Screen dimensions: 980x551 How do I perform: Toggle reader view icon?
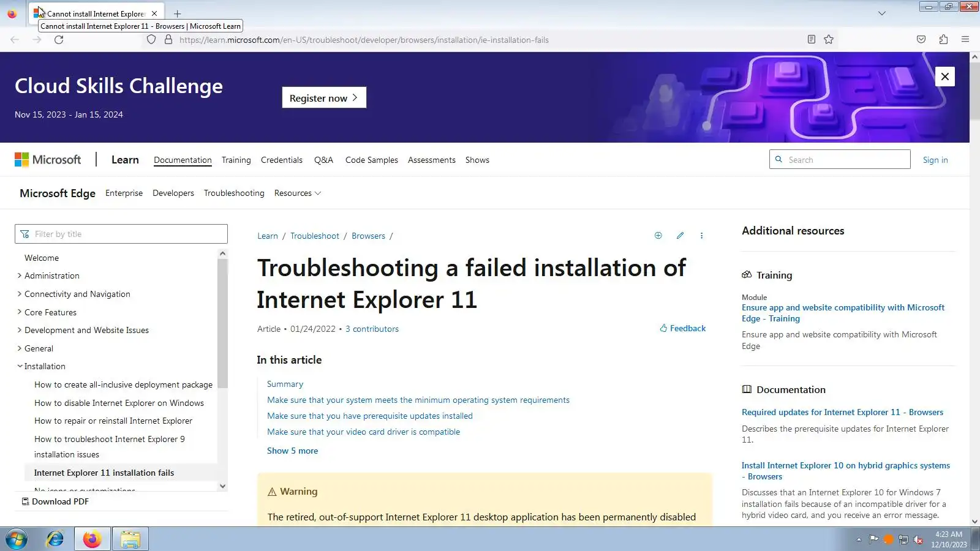[812, 40]
